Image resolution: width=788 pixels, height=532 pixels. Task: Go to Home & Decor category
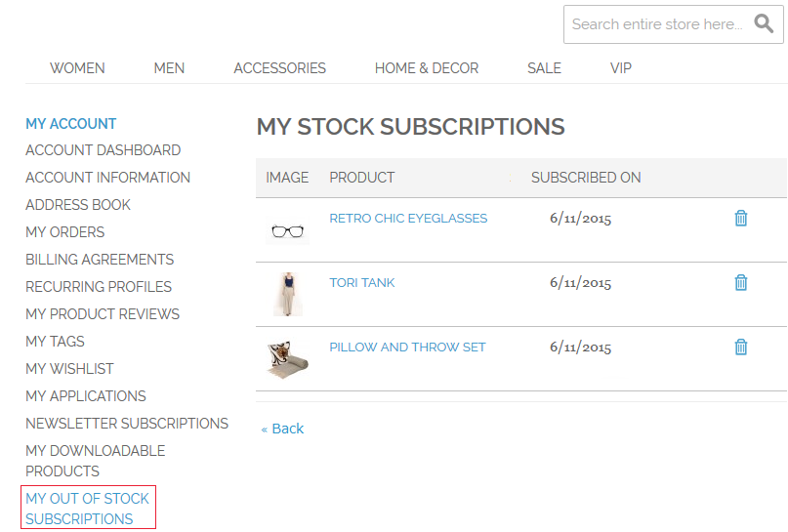tap(427, 68)
